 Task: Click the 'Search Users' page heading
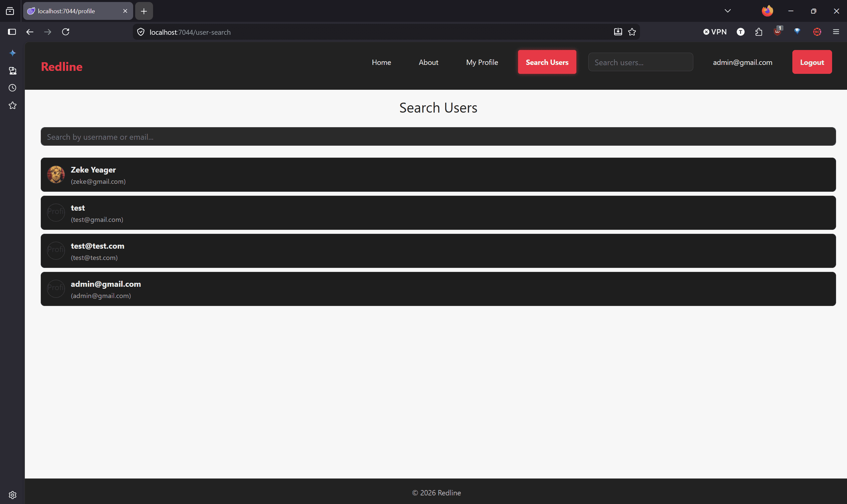[x=438, y=108]
